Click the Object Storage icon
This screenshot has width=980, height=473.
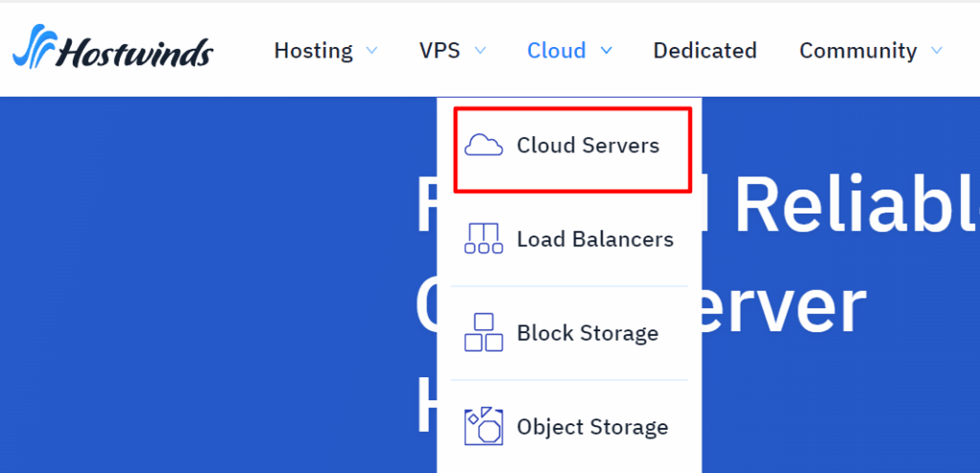[x=483, y=427]
